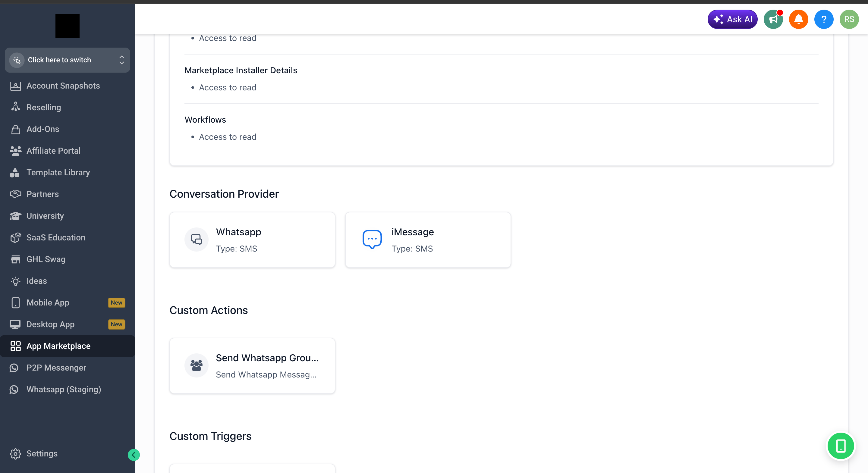Screen dimensions: 868x473
Task: Open SaaS Education in sidebar
Action: tap(68, 237)
